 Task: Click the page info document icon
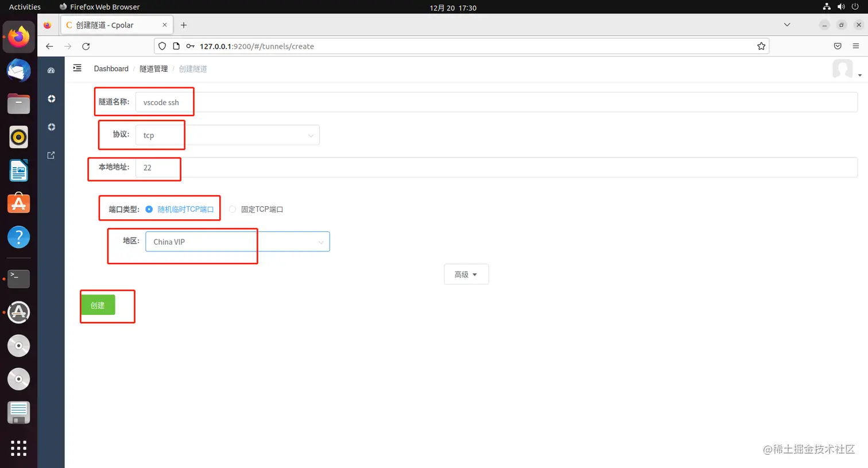(x=176, y=46)
